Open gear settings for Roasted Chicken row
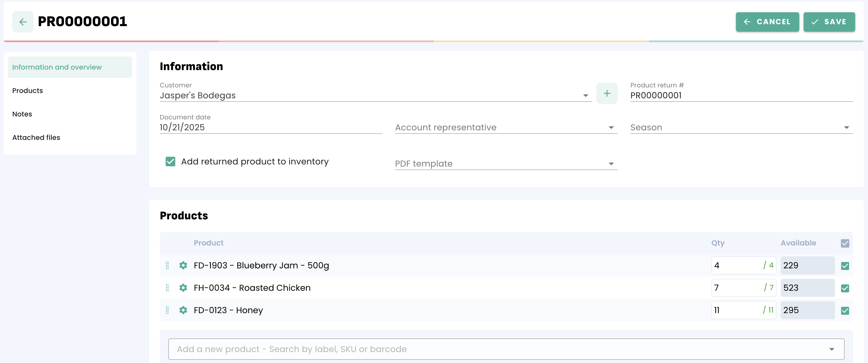868x363 pixels. click(183, 288)
